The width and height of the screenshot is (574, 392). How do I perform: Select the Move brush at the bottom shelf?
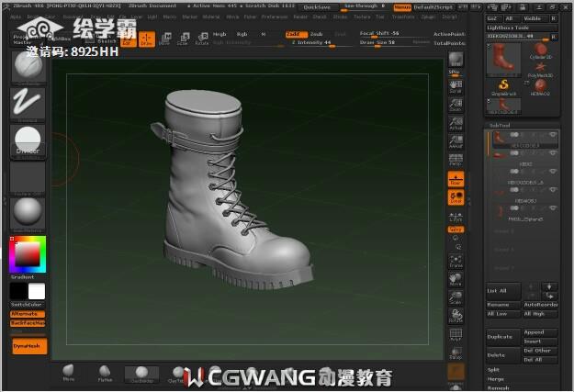coord(69,374)
